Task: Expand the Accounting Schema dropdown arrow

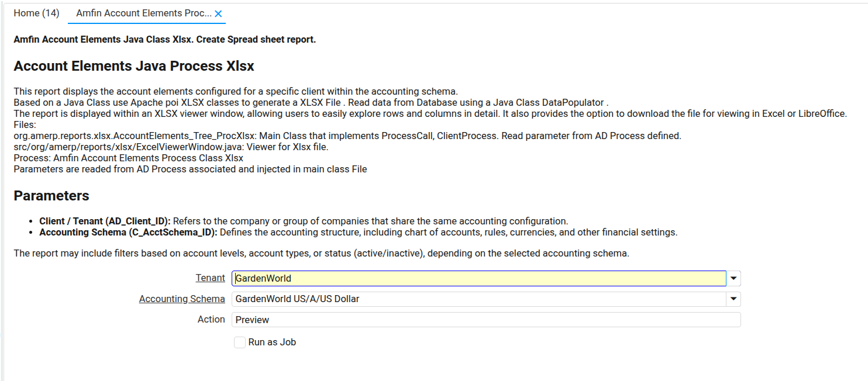Action: pos(733,299)
